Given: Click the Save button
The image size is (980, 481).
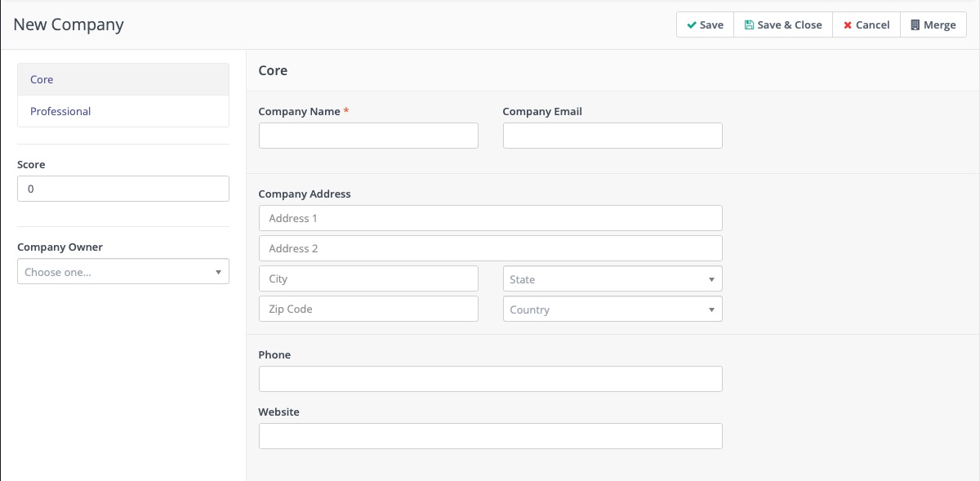Looking at the screenshot, I should (x=704, y=24).
